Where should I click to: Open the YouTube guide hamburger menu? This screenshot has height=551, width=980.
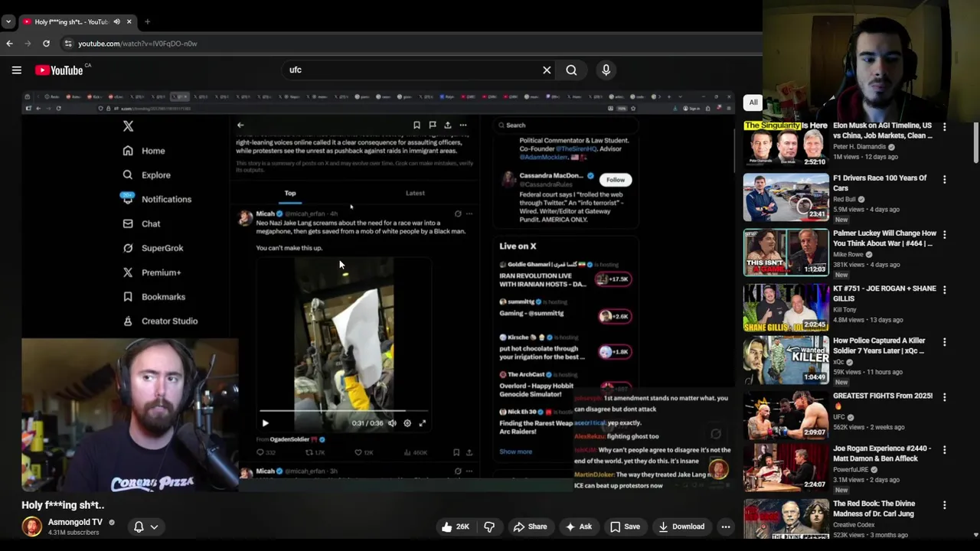tap(16, 70)
